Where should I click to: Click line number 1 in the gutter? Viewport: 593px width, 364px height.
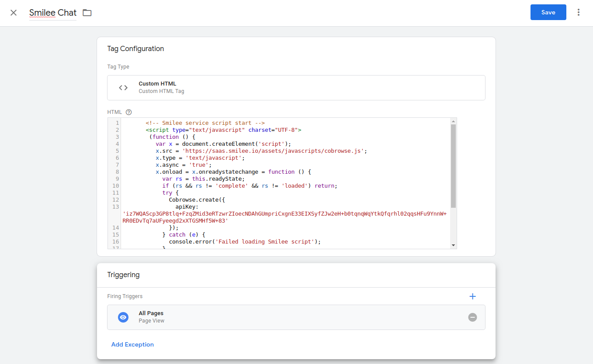coord(117,123)
